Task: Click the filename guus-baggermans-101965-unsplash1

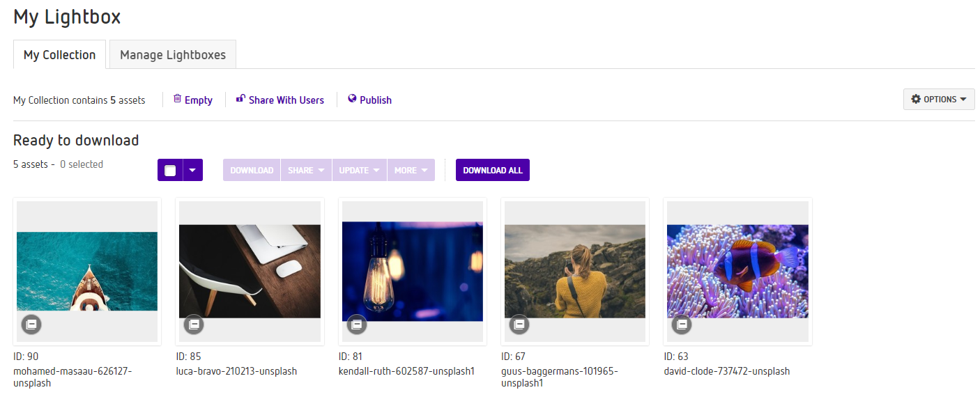Action: pos(560,377)
